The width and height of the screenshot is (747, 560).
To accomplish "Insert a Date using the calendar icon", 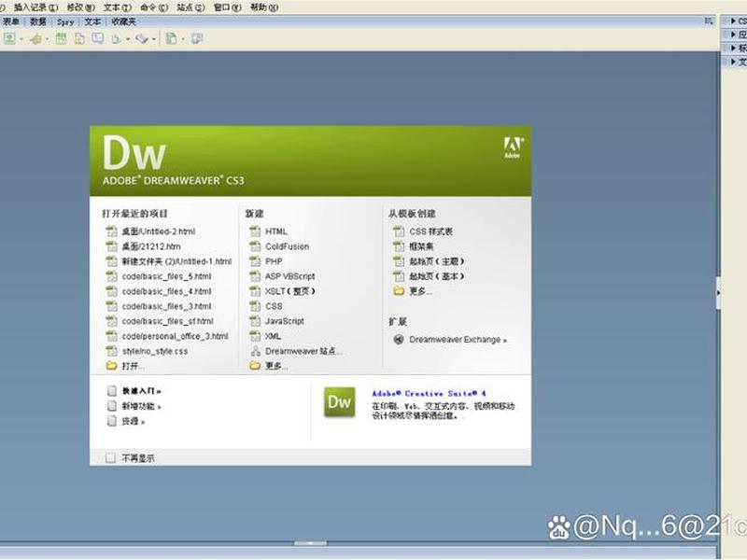I will pyautogui.click(x=61, y=39).
